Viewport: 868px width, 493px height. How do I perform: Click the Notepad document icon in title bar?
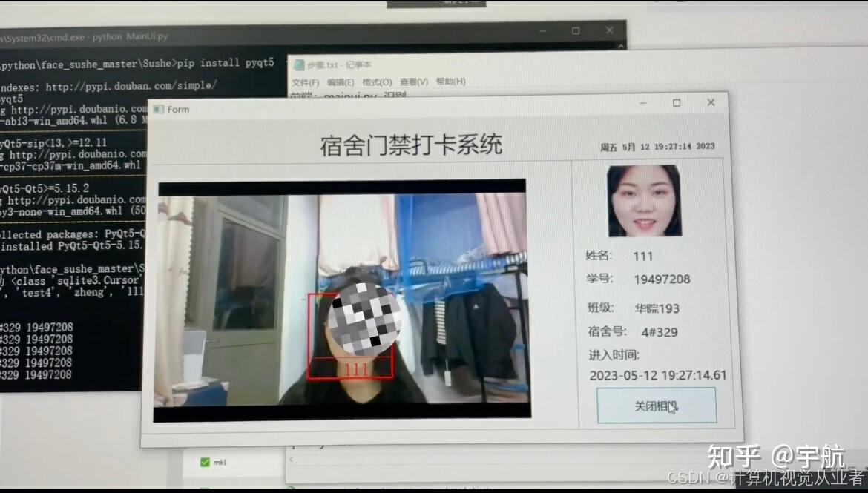[x=299, y=65]
